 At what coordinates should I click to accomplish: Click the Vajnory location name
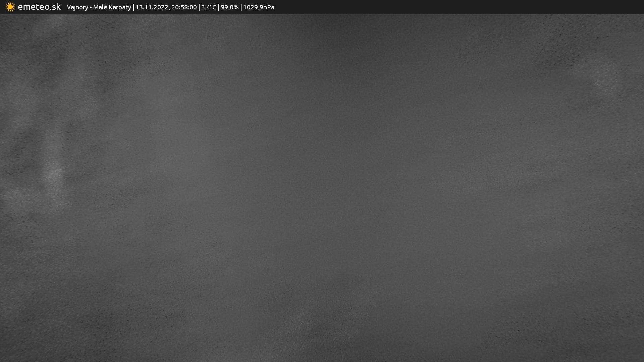point(77,7)
